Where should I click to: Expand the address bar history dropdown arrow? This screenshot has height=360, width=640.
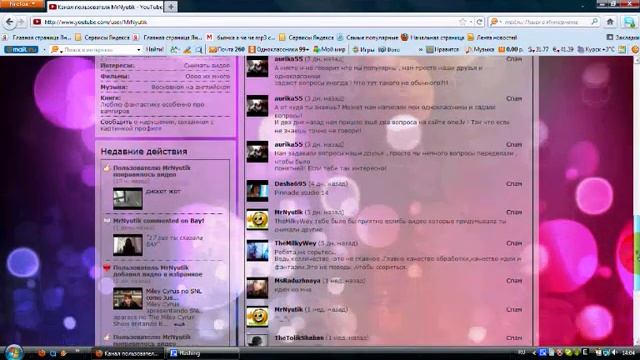click(x=471, y=22)
